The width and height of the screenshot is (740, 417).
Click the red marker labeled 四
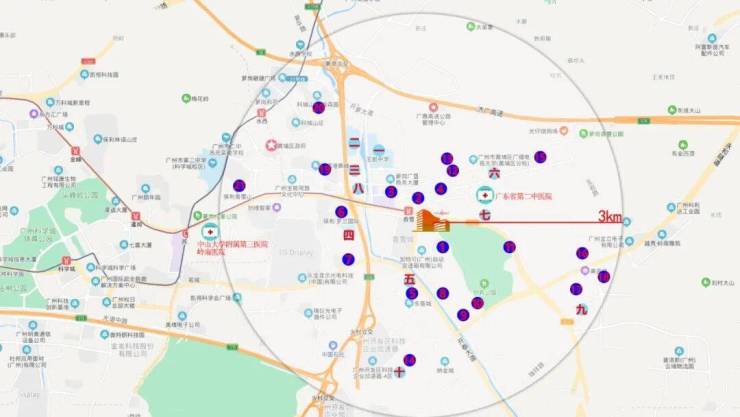[349, 235]
